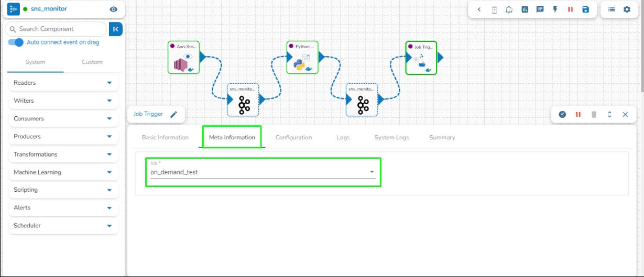Expand the Consumers category
This screenshot has width=644, height=277.
point(63,118)
